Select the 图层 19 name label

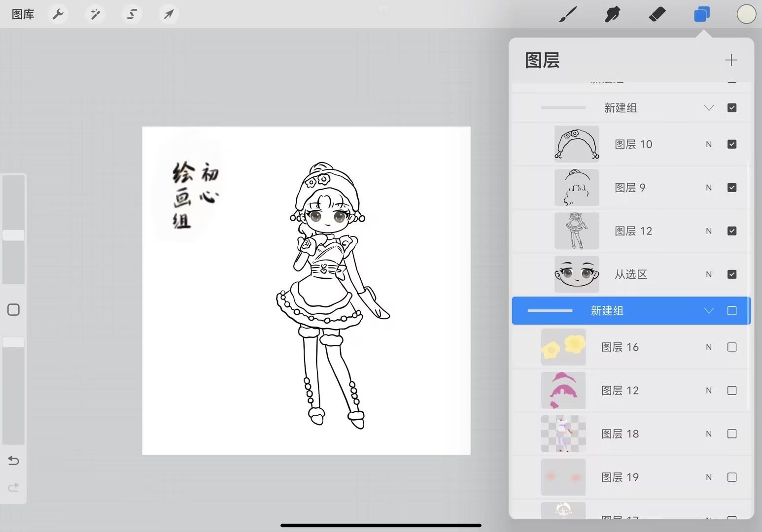620,477
